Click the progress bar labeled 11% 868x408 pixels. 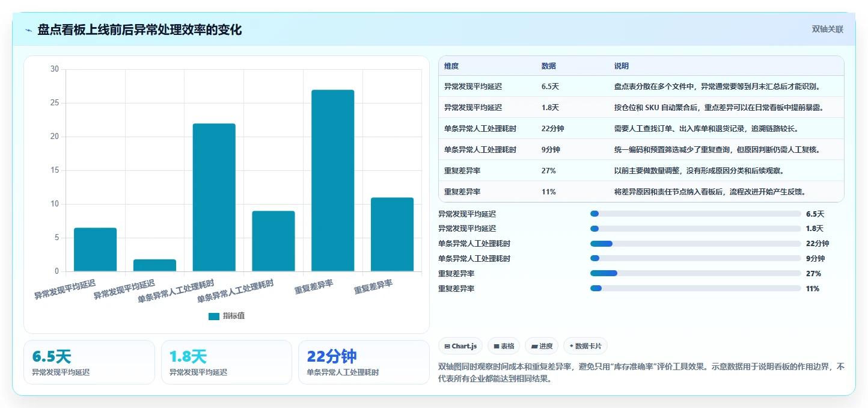pyautogui.click(x=695, y=288)
